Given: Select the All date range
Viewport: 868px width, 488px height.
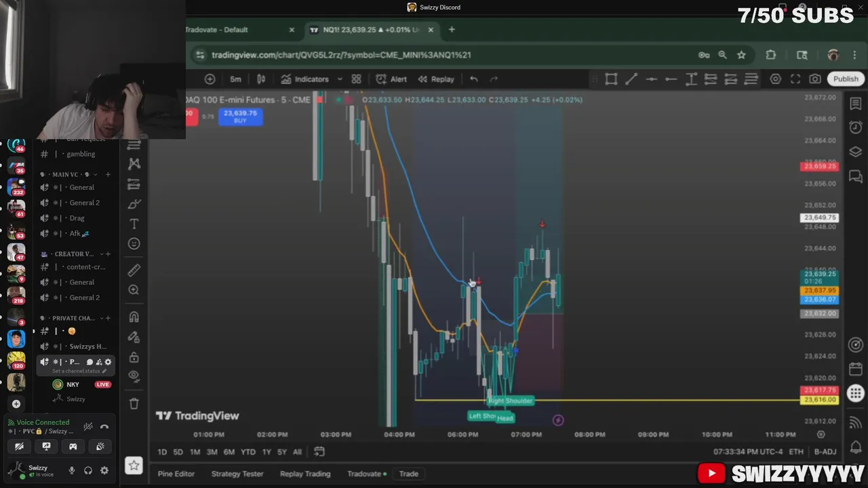Looking at the screenshot, I should tap(297, 452).
